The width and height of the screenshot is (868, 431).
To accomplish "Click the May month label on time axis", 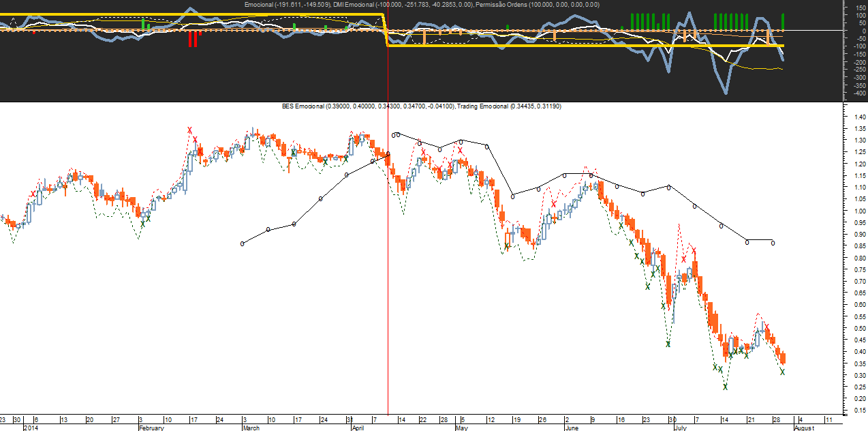I will [462, 428].
